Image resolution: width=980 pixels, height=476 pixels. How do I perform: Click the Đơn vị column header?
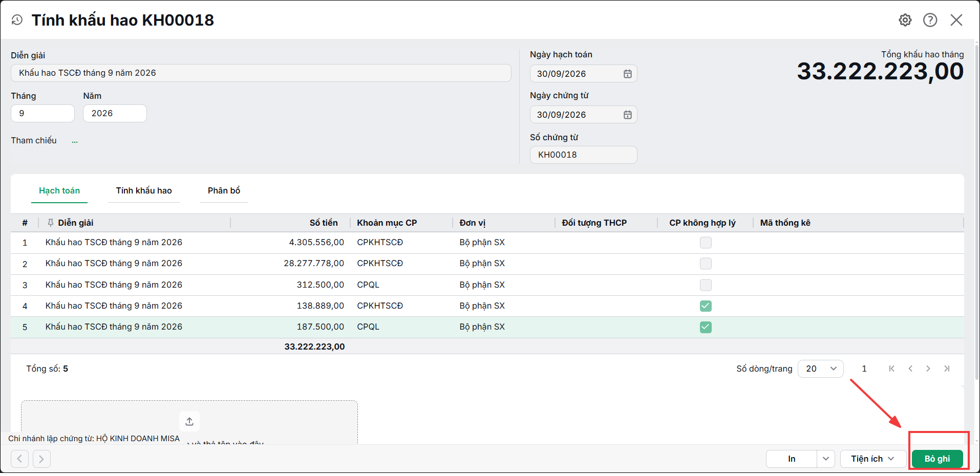pos(472,223)
